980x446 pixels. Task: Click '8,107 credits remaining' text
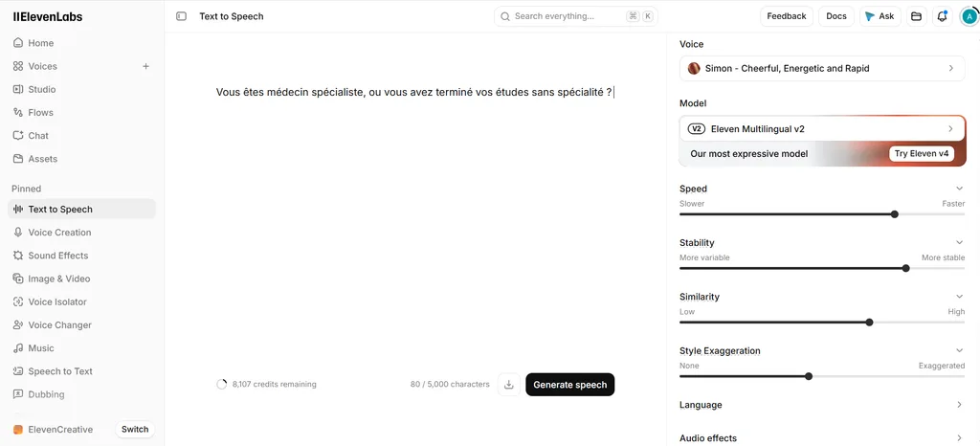click(275, 384)
